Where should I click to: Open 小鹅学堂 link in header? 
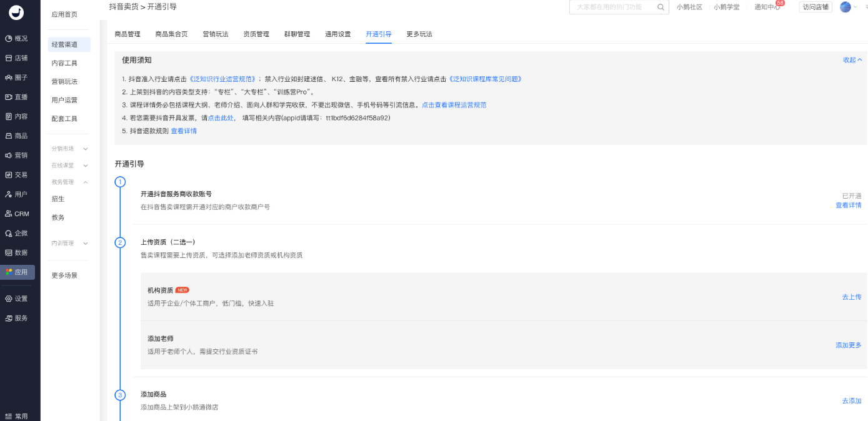(x=727, y=7)
